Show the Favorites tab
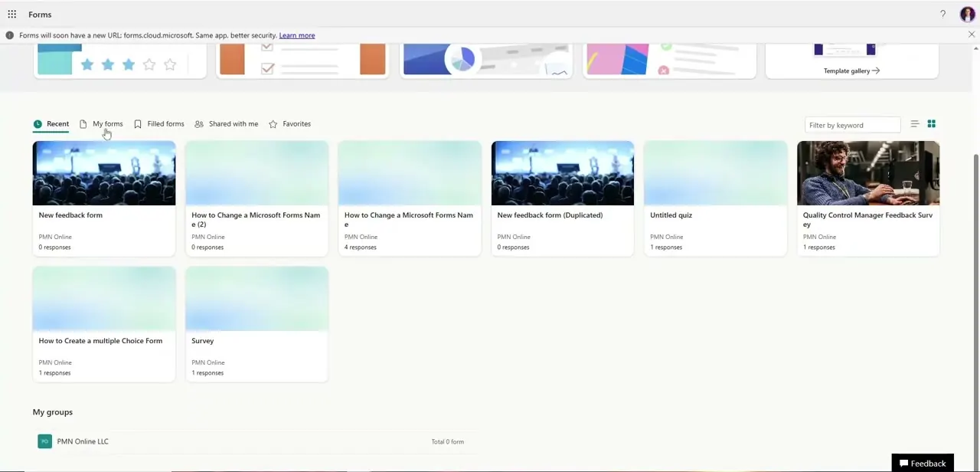Image resolution: width=980 pixels, height=472 pixels. coord(290,124)
